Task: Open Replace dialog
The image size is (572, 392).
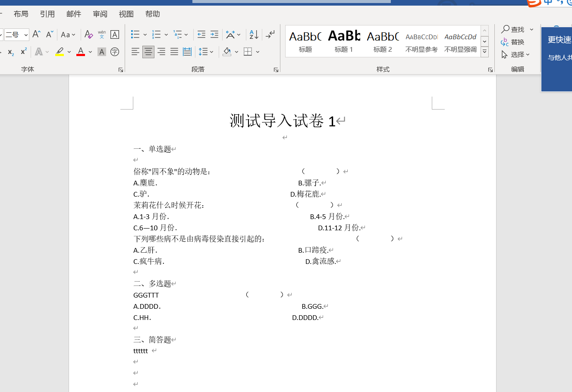Action: [x=512, y=42]
